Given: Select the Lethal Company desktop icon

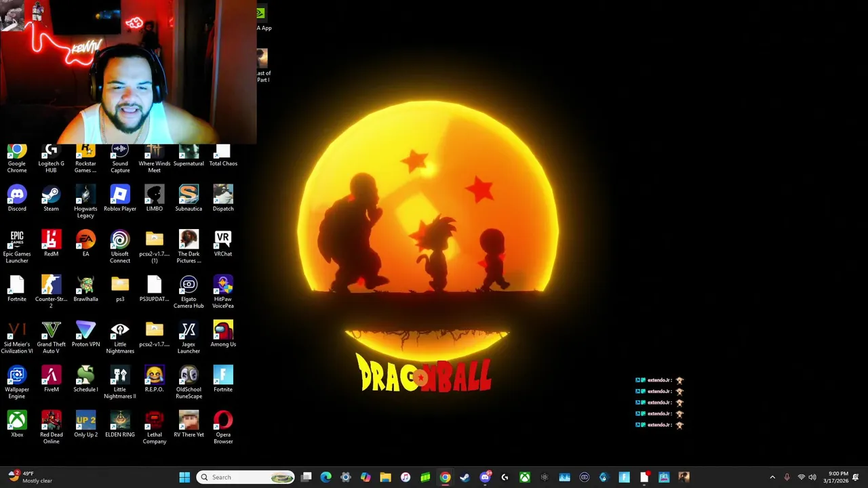Looking at the screenshot, I should 155,428.
